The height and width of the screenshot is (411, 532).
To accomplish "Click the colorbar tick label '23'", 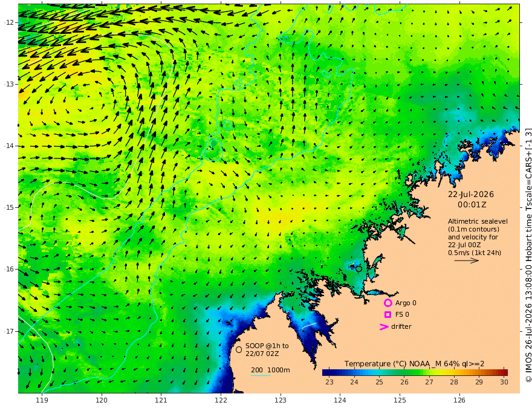I will [329, 382].
